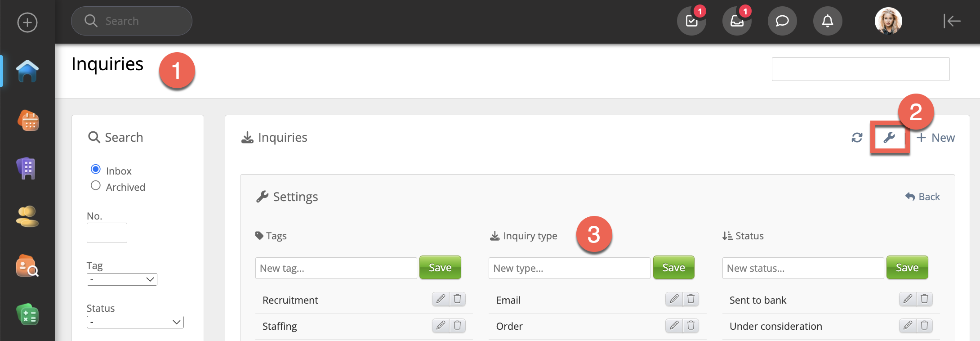Delete the Recruitment tag

[457, 299]
